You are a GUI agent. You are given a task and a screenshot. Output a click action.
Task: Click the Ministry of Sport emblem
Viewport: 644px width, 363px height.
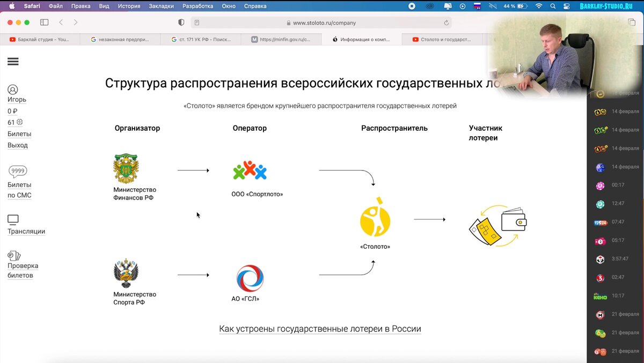point(126,273)
